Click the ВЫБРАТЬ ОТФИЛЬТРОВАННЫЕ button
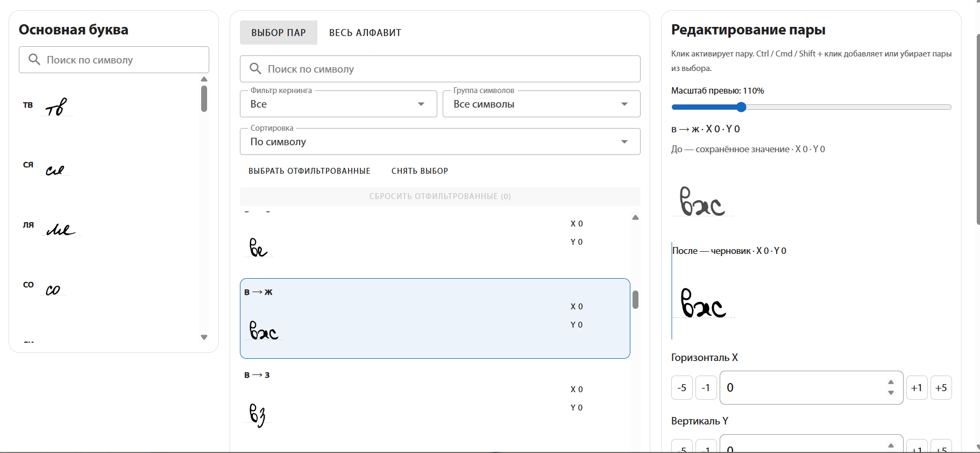The height and width of the screenshot is (453, 980). point(309,171)
